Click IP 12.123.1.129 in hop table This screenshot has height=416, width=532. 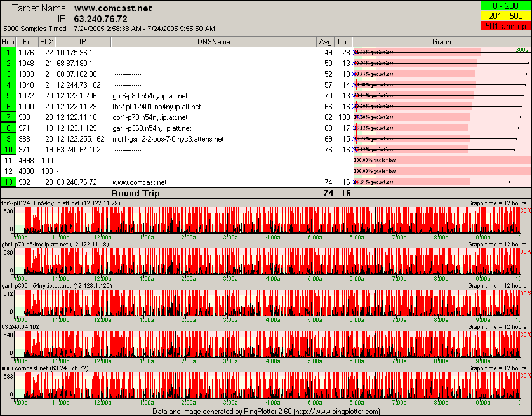[77, 128]
